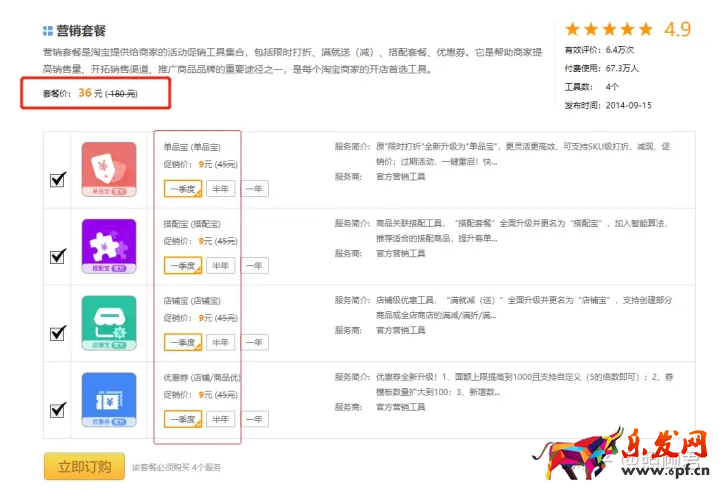Click the 工具数 4个 entry
The image size is (720, 491).
point(592,87)
